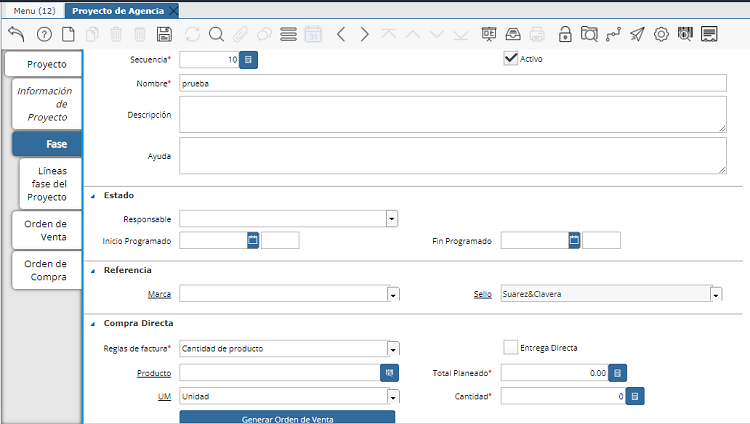The height and width of the screenshot is (424, 750).
Task: Save record using the floppy disk icon
Action: point(165,34)
